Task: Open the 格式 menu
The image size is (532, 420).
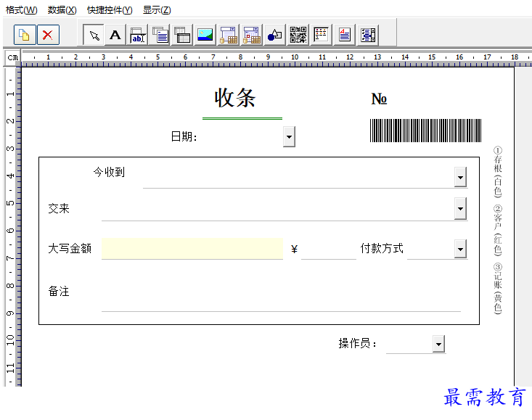Action: [21, 10]
